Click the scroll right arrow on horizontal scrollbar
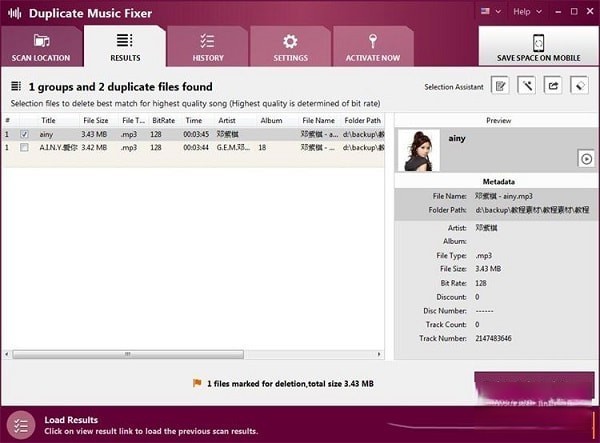 379,354
